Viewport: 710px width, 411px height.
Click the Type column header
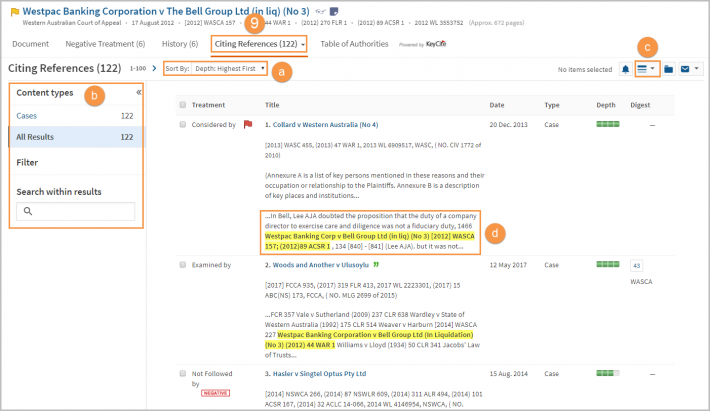(552, 105)
